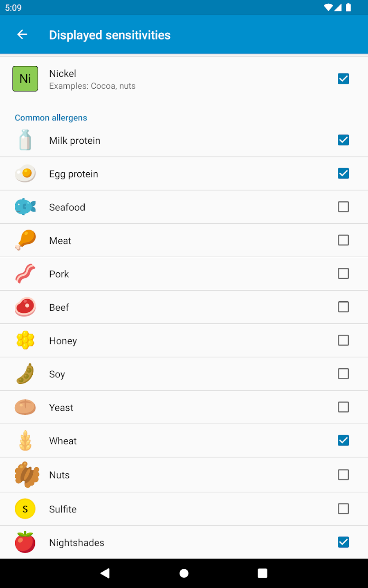Go back using the header arrow
Image resolution: width=368 pixels, height=588 pixels.
[x=22, y=35]
